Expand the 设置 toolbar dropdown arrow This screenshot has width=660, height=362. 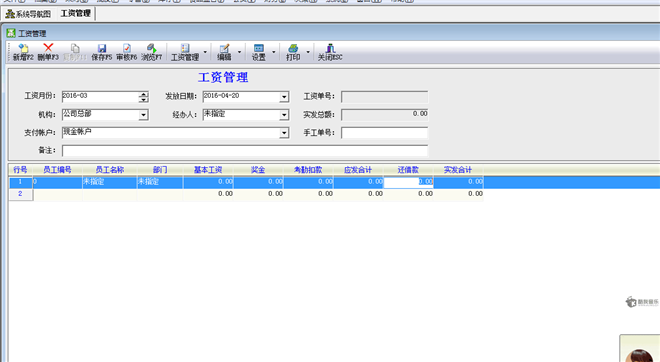click(274, 52)
